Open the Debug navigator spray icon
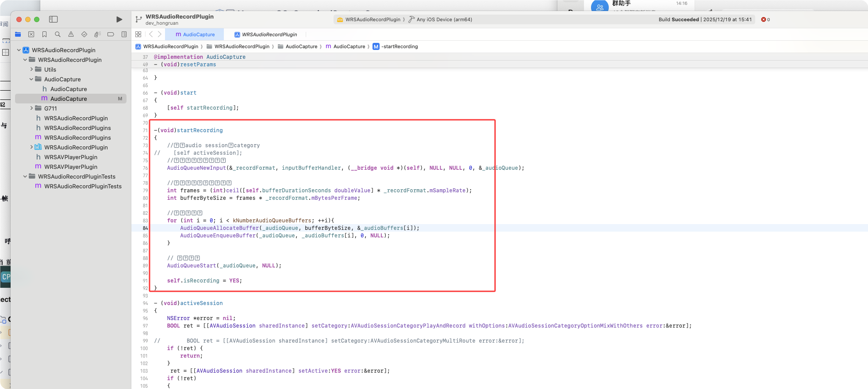Image resolution: width=868 pixels, height=389 pixels. pos(97,34)
